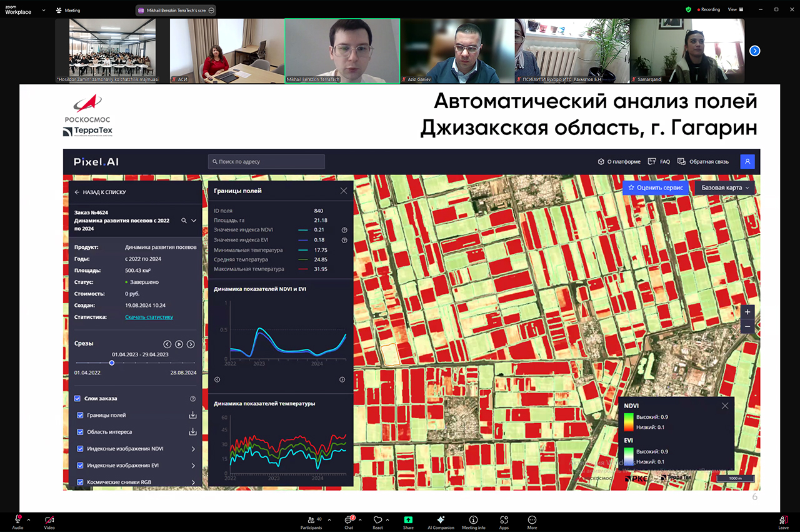Image resolution: width=800 pixels, height=532 pixels.
Task: Uncheck the Границы полей layer checkbox
Action: click(80, 415)
